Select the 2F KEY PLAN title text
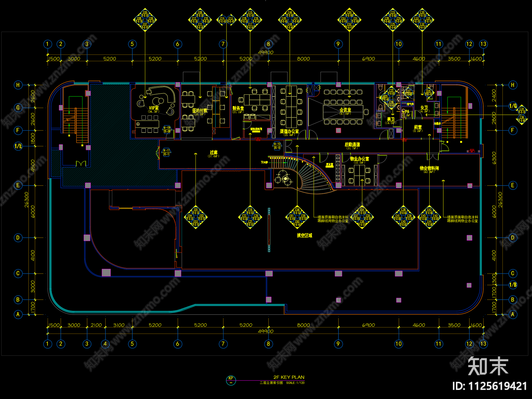 click(x=289, y=377)
